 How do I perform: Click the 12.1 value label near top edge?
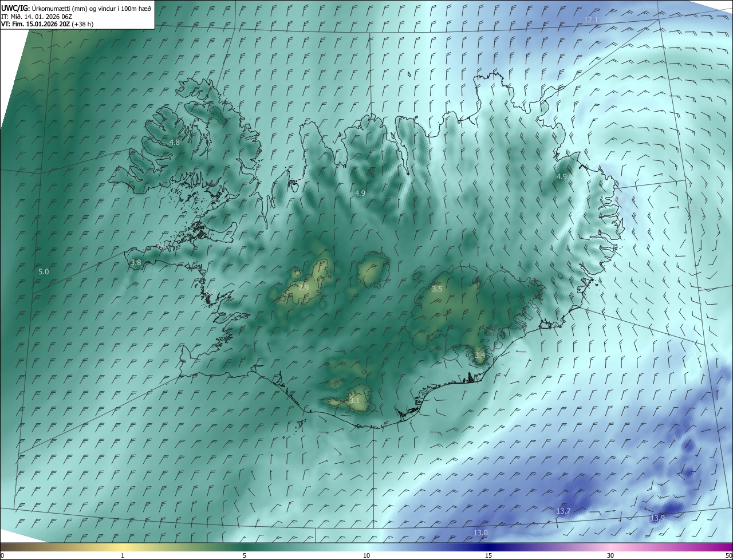click(x=591, y=20)
